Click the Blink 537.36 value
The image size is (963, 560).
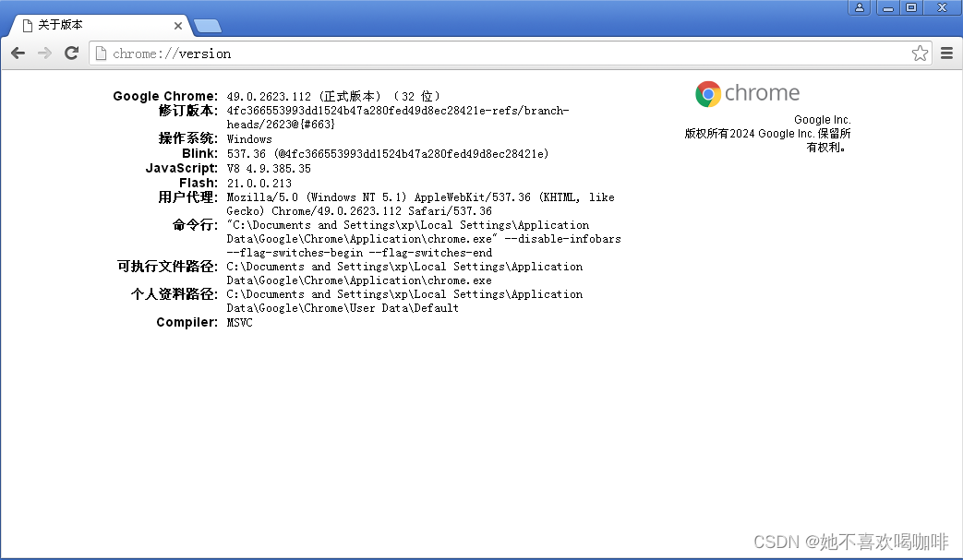click(x=388, y=154)
